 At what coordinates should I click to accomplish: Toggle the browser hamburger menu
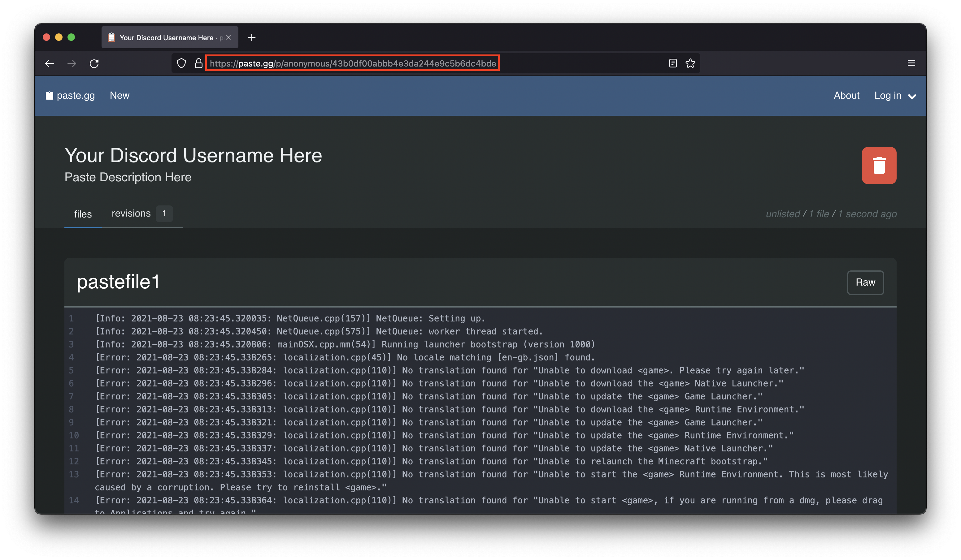pyautogui.click(x=912, y=63)
